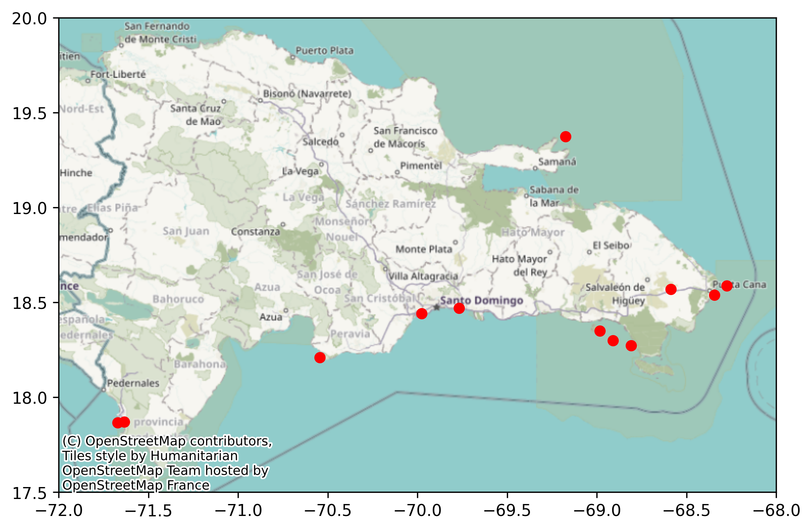Click the El Seibo label
Image resolution: width=812 pixels, height=531 pixels.
(x=611, y=245)
